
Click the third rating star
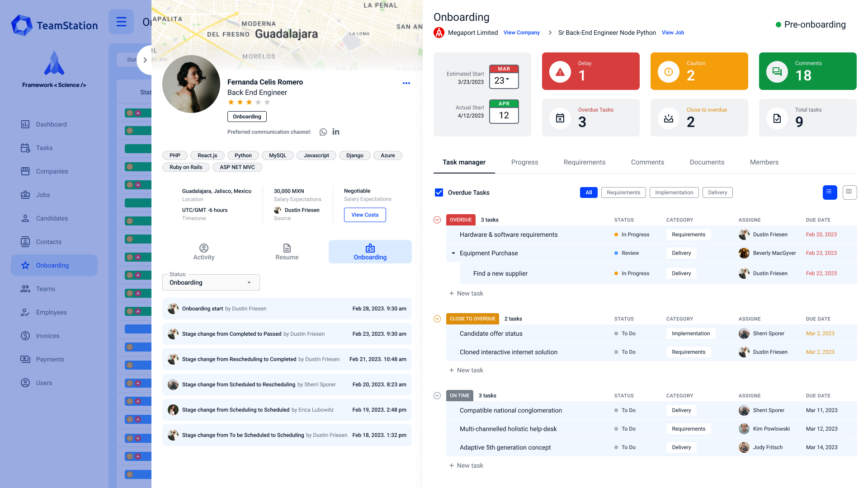(x=249, y=103)
